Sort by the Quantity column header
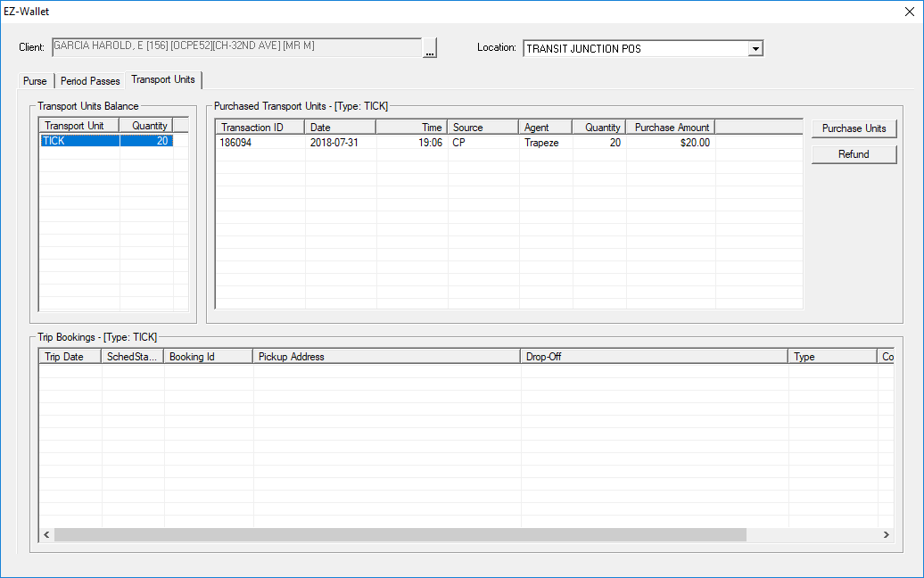 point(600,126)
